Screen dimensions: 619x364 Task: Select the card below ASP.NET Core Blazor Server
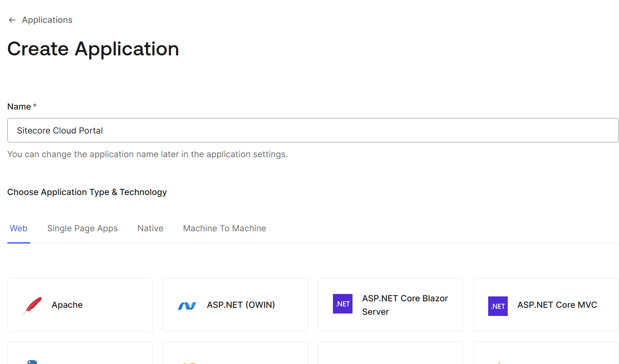390,353
